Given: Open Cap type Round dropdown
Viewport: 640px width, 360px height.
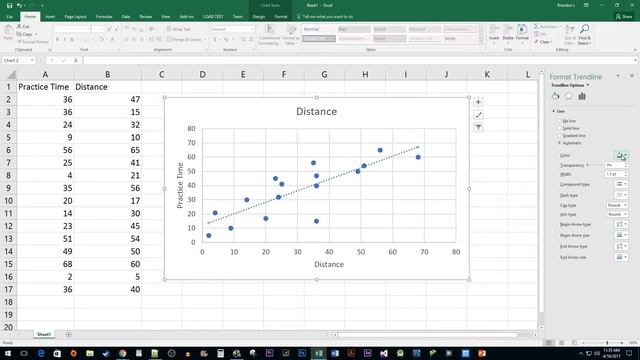Looking at the screenshot, I should tap(617, 205).
